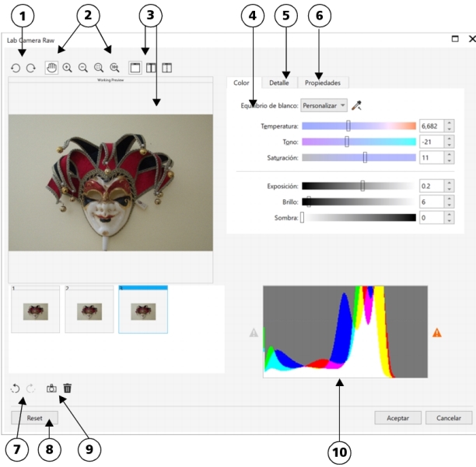Rotate the image clockwise

click(x=31, y=68)
